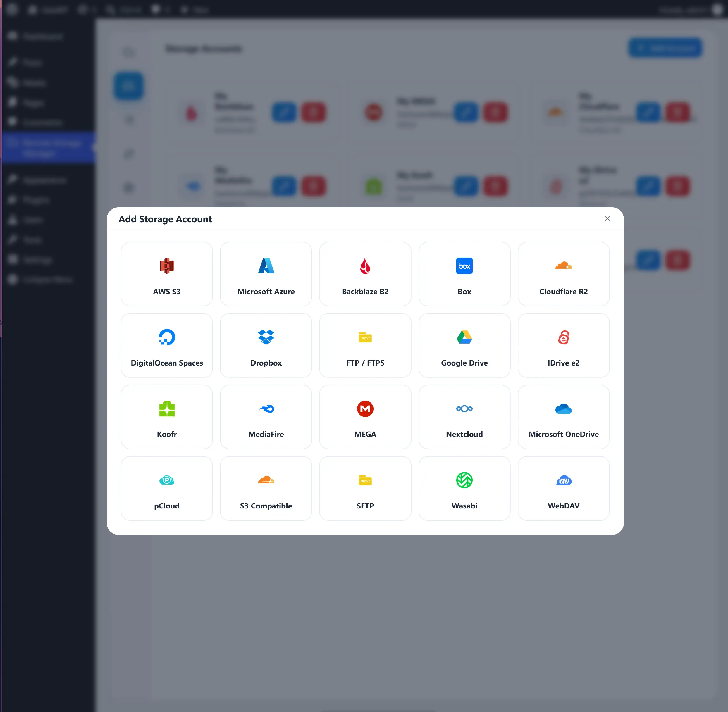Screen dimensions: 728x712
Task: Close the Add Storage Account dialog
Action: (607, 218)
